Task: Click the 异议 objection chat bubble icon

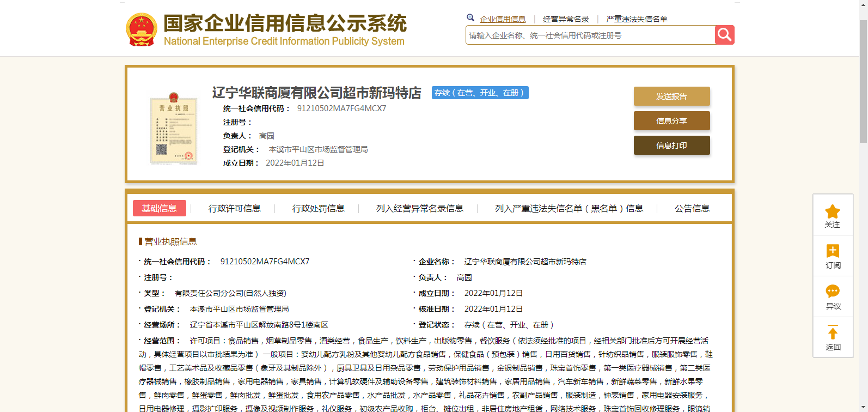Action: pos(833,291)
